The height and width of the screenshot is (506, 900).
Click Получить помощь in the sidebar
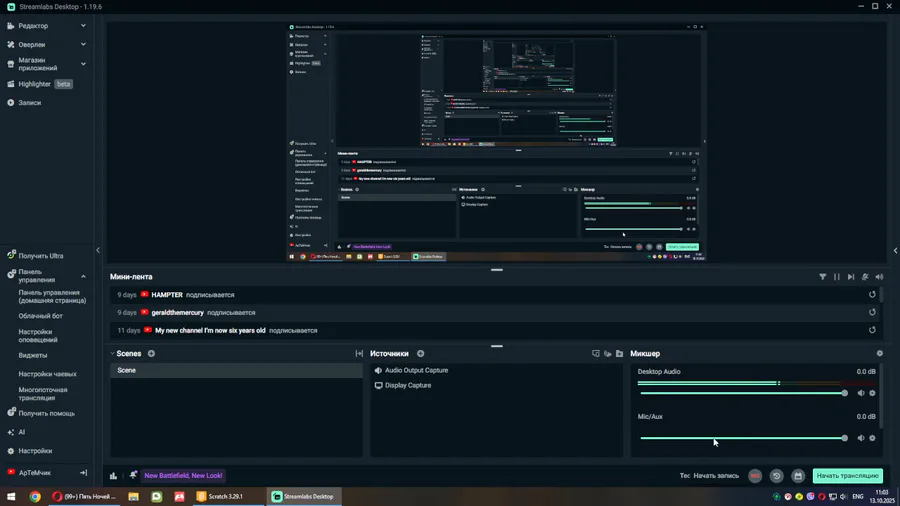(41, 414)
